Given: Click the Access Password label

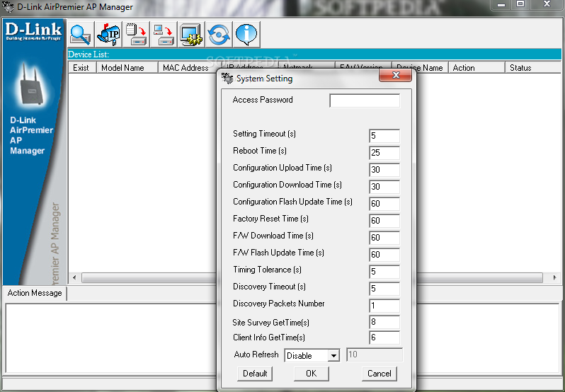Looking at the screenshot, I should tap(263, 100).
